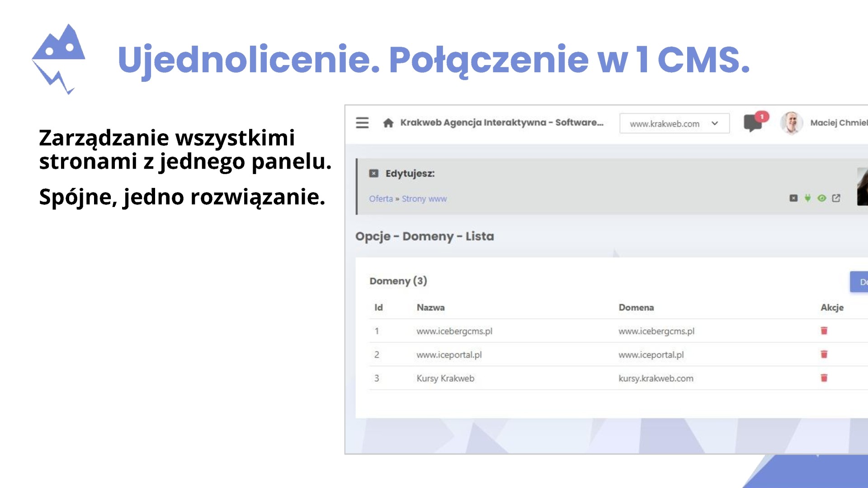Open the hamburger menu

point(362,123)
